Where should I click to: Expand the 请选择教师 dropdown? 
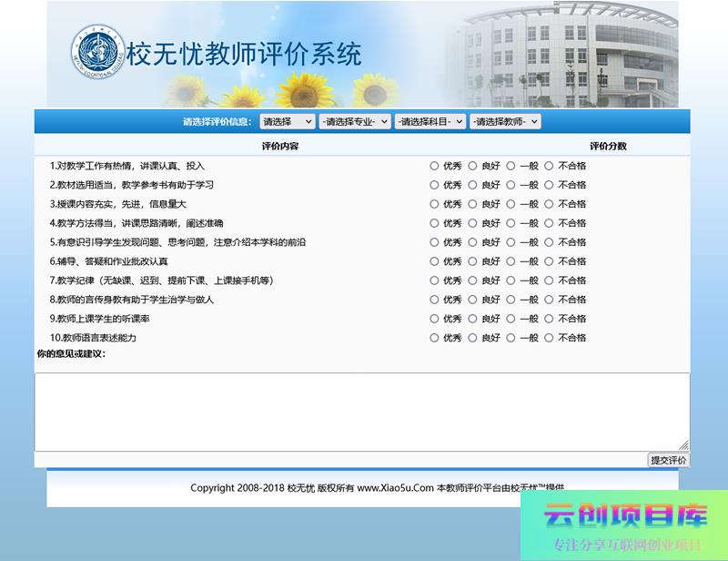pyautogui.click(x=505, y=121)
